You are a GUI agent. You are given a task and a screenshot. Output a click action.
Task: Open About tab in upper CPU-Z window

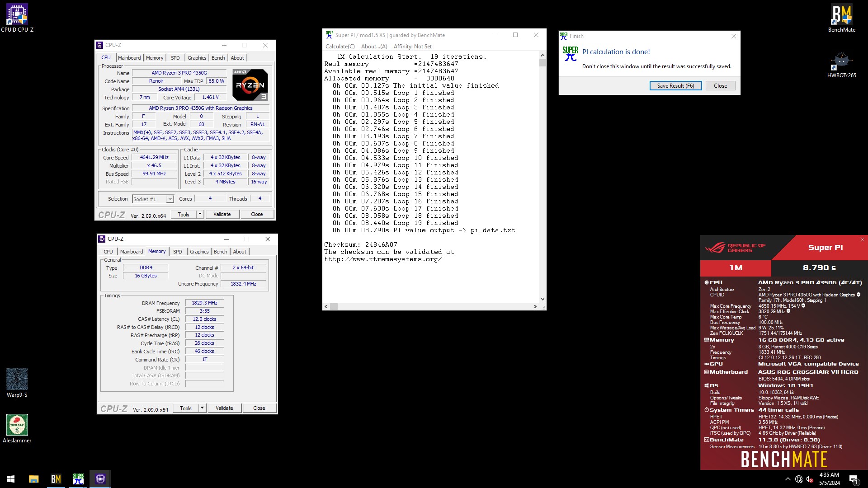pyautogui.click(x=237, y=58)
